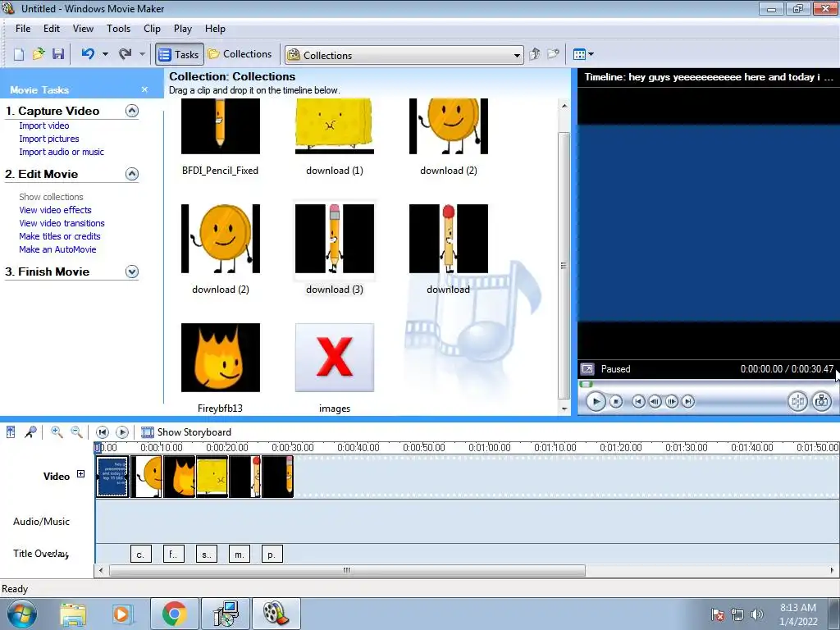Toggle the Collections pane button
Viewport: 840px width, 630px height.
tap(240, 54)
